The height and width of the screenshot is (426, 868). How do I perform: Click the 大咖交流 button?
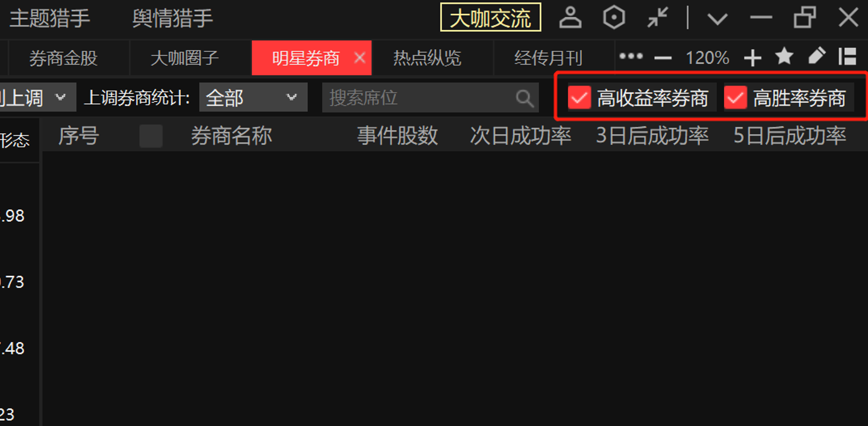click(x=490, y=17)
